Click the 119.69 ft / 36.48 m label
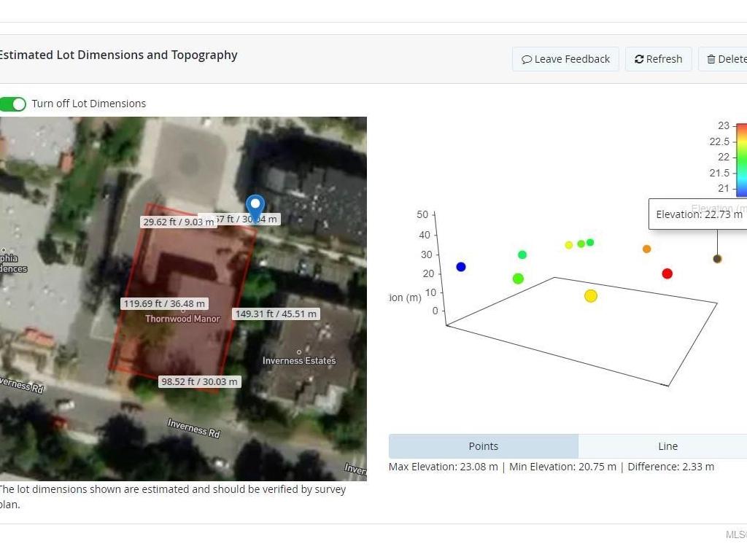The height and width of the screenshot is (560, 747). click(x=164, y=303)
